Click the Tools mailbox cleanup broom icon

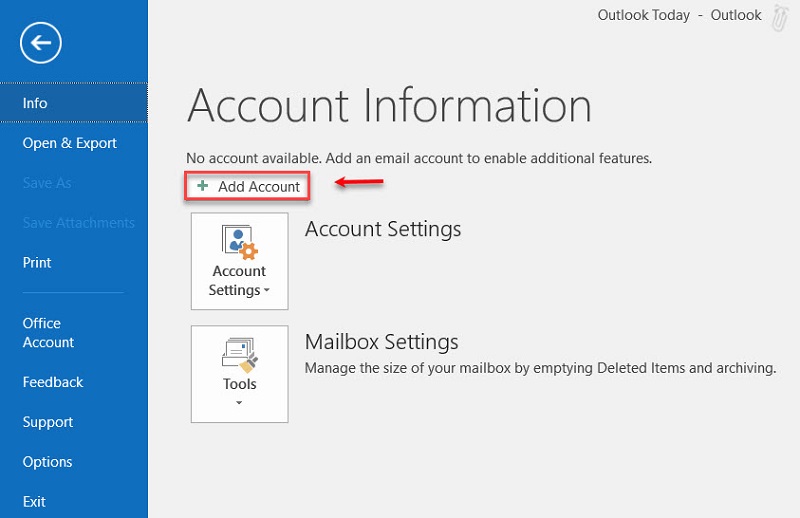point(240,356)
